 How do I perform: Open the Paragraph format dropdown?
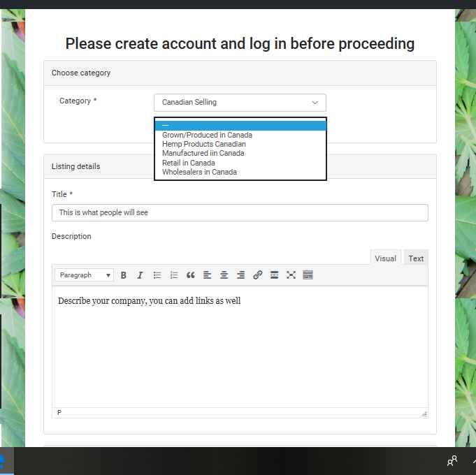pos(85,275)
